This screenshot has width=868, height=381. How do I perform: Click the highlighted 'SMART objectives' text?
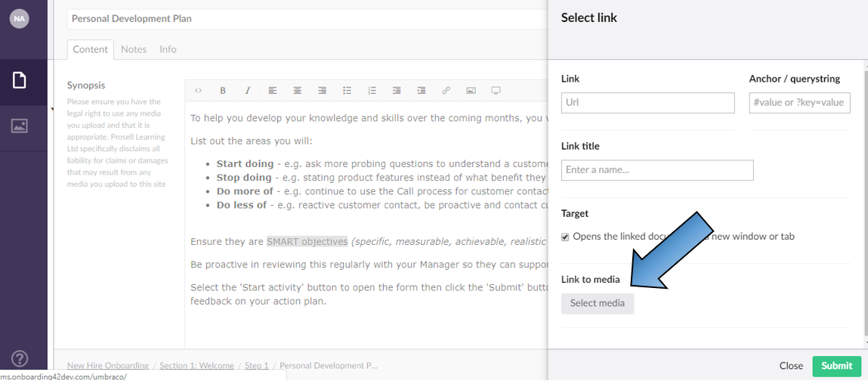coord(307,242)
